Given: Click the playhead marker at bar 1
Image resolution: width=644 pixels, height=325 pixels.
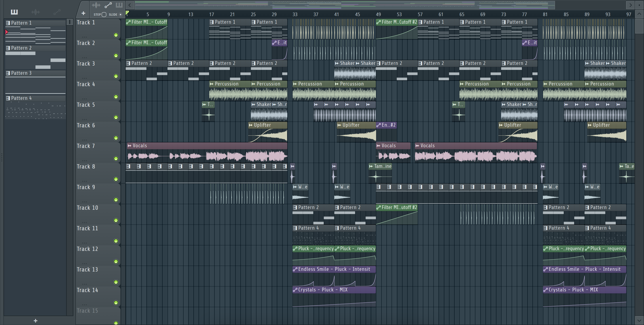Looking at the screenshot, I should tap(127, 13).
